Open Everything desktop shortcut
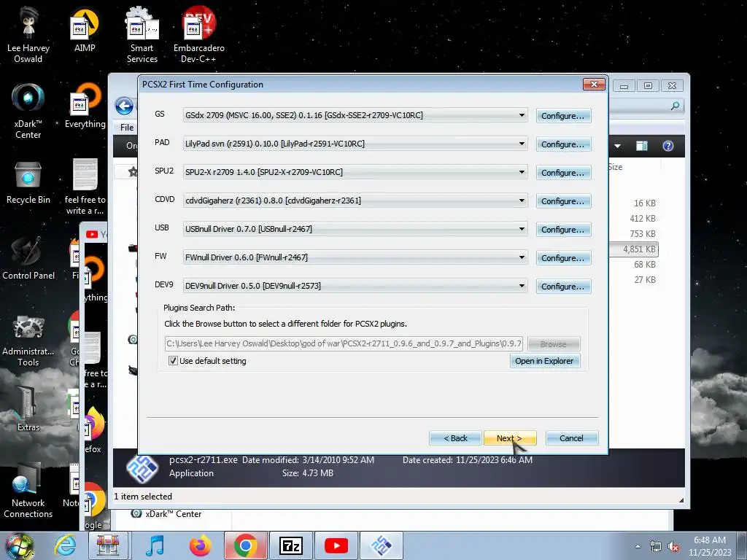 (x=85, y=106)
